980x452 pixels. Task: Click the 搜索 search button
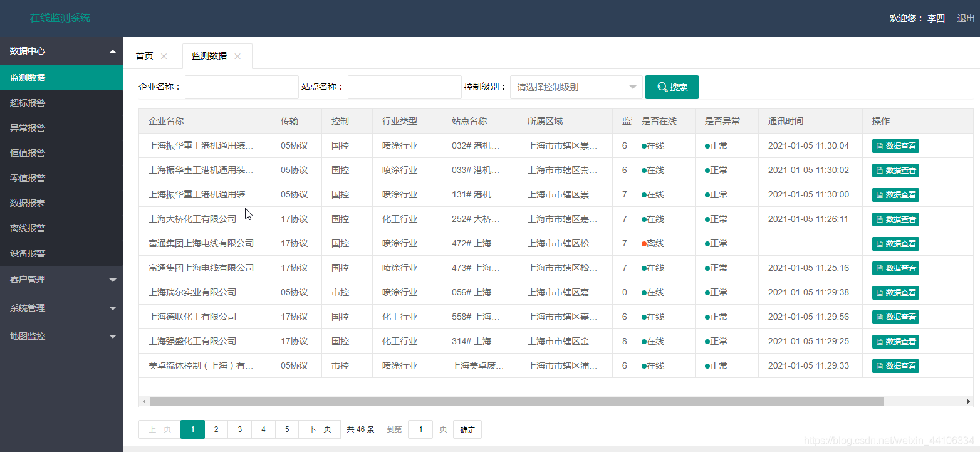pos(672,87)
